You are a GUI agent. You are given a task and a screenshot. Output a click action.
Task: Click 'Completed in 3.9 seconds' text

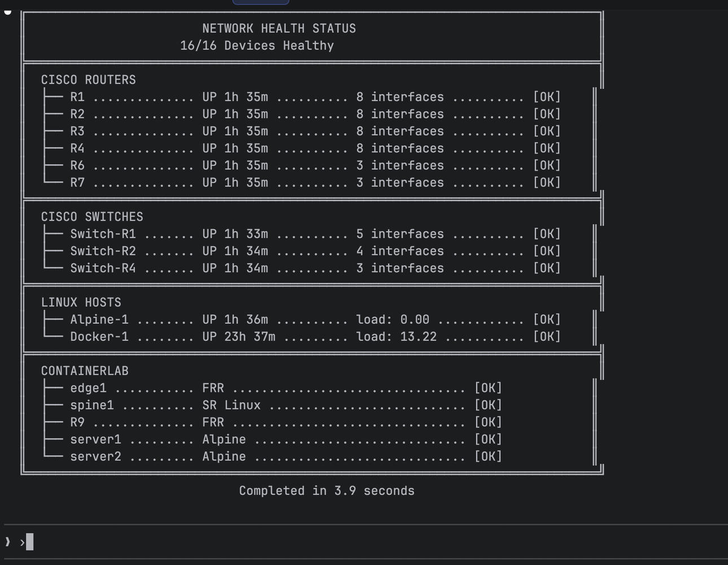pyautogui.click(x=326, y=490)
